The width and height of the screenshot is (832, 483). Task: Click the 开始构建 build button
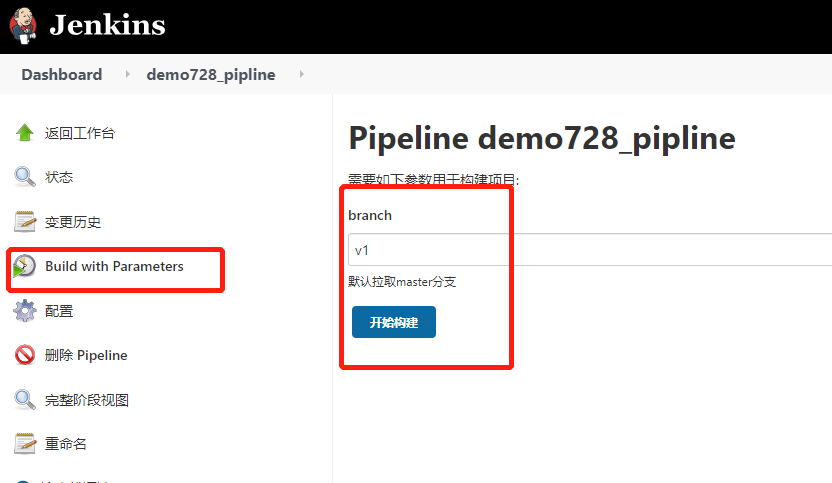coord(394,322)
